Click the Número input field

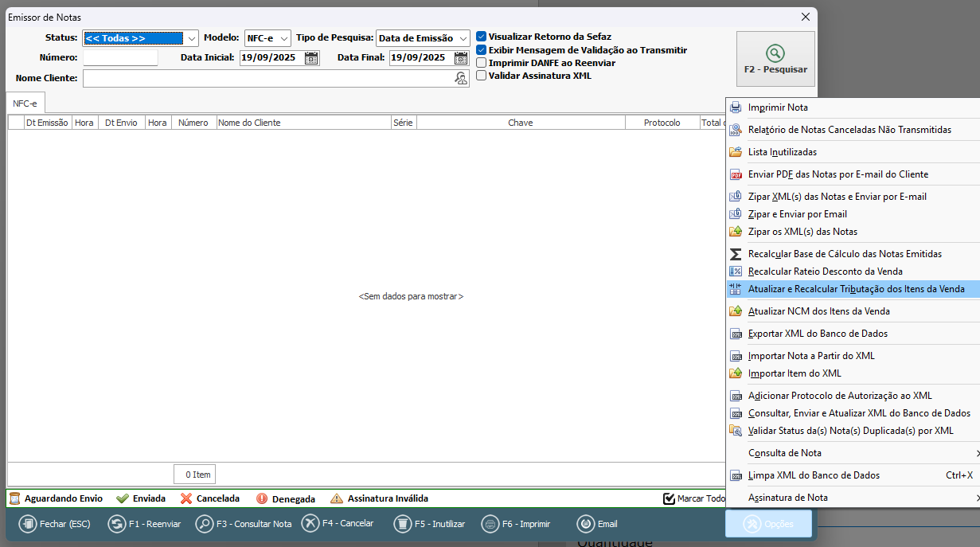[120, 57]
